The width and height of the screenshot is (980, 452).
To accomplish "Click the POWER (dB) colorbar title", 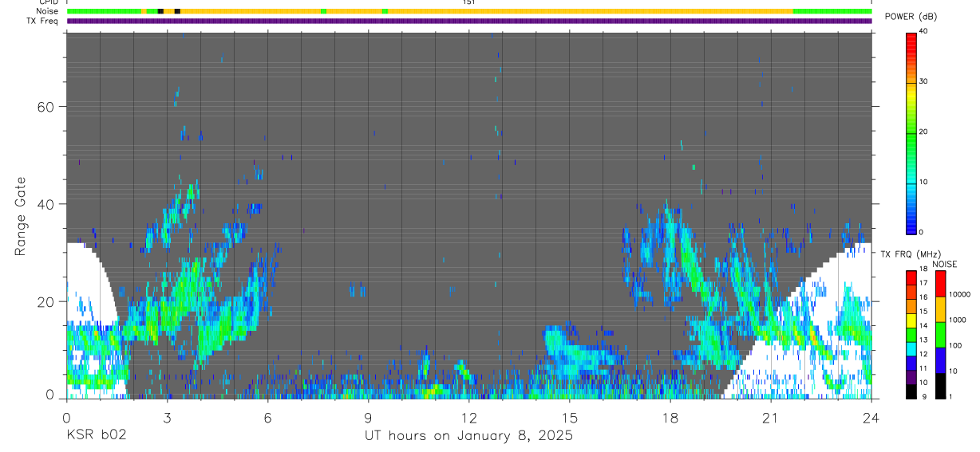I will coord(911,17).
